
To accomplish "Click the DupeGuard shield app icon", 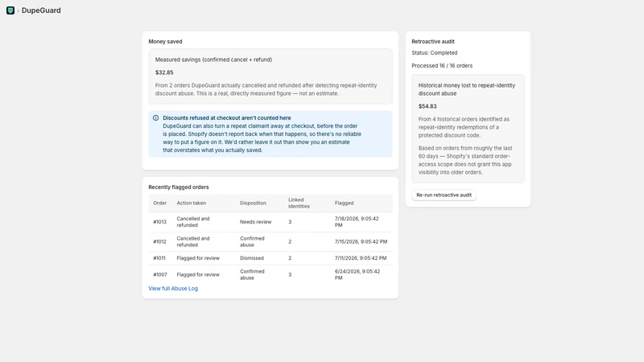I will (10, 10).
